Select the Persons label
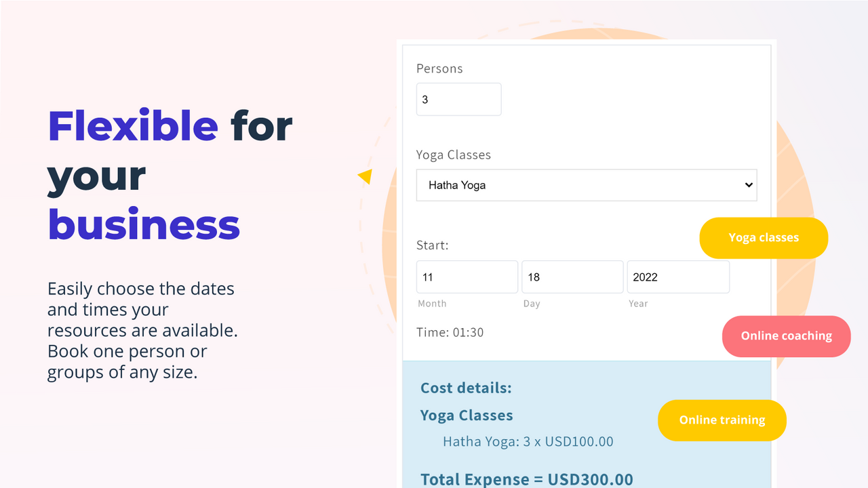Image resolution: width=868 pixels, height=488 pixels. pyautogui.click(x=439, y=68)
